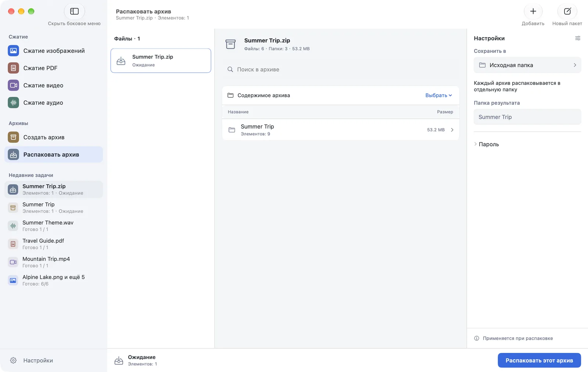Viewport: 588px width, 372px height.
Task: Open the Выбрать dropdown
Action: 438,95
